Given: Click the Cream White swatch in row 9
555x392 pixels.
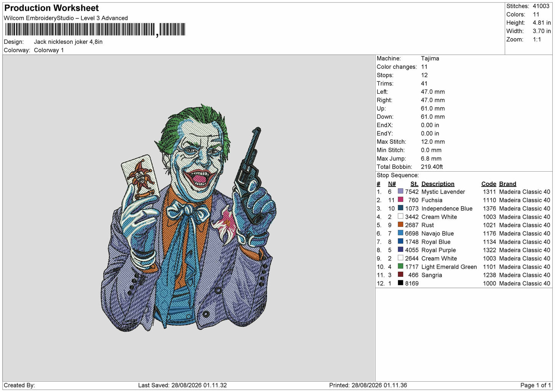Looking at the screenshot, I should pyautogui.click(x=401, y=258).
